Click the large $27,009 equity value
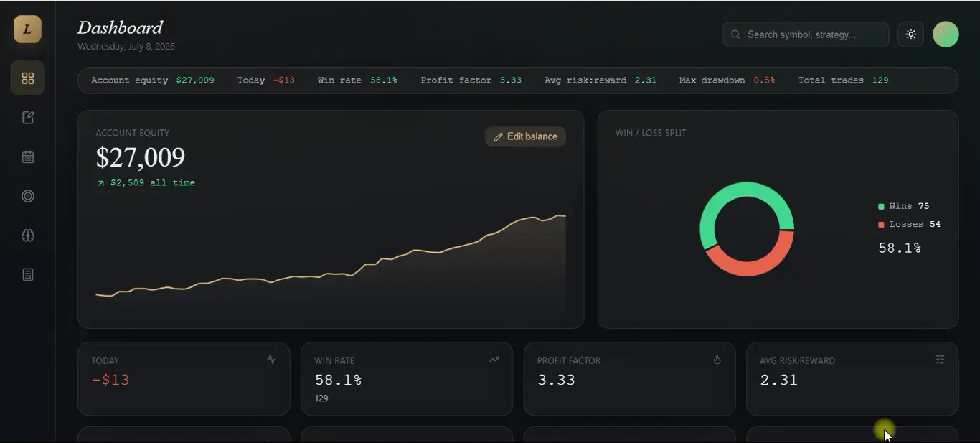This screenshot has height=443, width=980. tap(141, 157)
